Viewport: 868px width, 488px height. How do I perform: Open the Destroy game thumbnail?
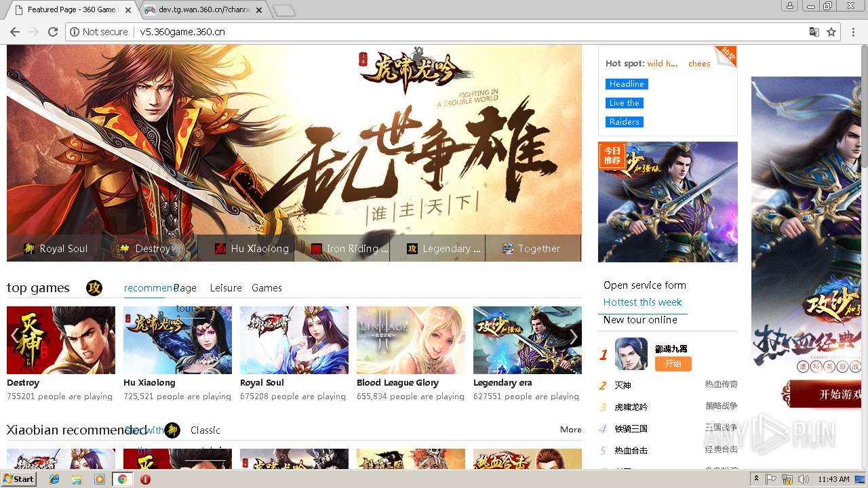click(x=61, y=340)
